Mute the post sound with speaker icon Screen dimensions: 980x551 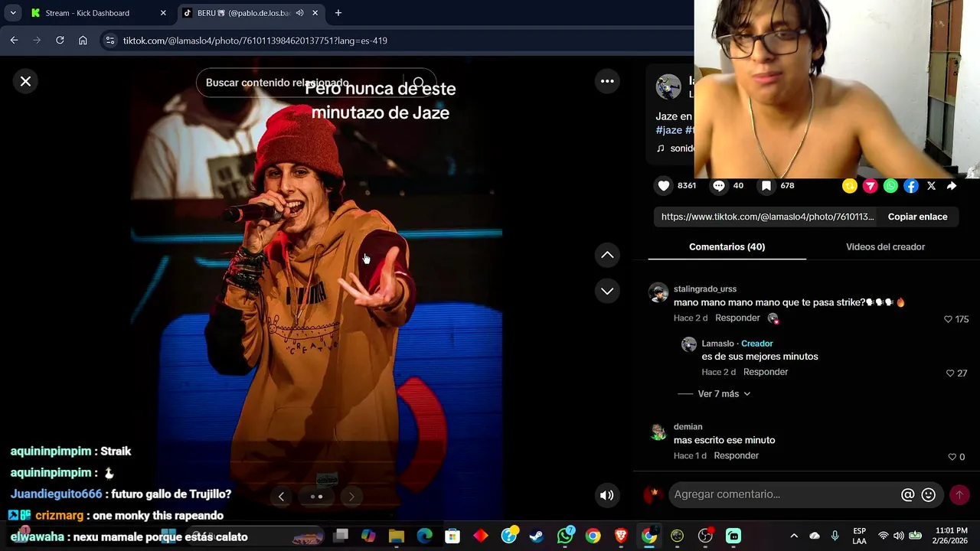pyautogui.click(x=606, y=495)
